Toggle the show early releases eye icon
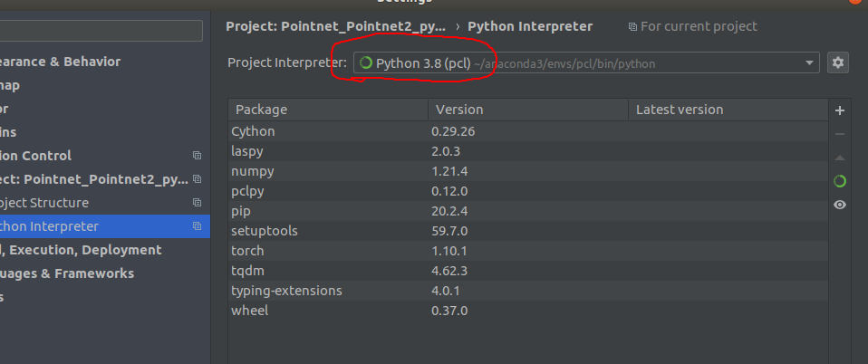The height and width of the screenshot is (364, 868). tap(839, 205)
